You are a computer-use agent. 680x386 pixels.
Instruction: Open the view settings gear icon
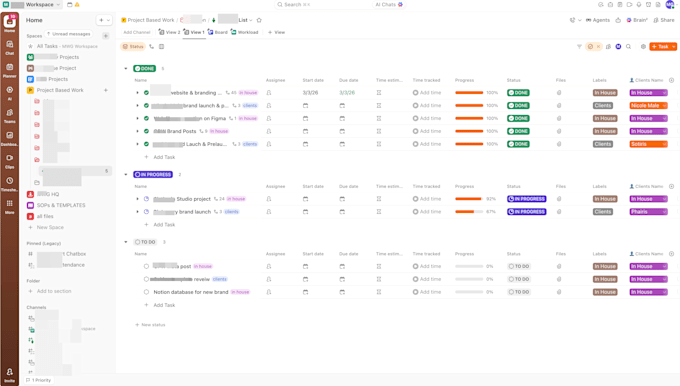pos(643,46)
